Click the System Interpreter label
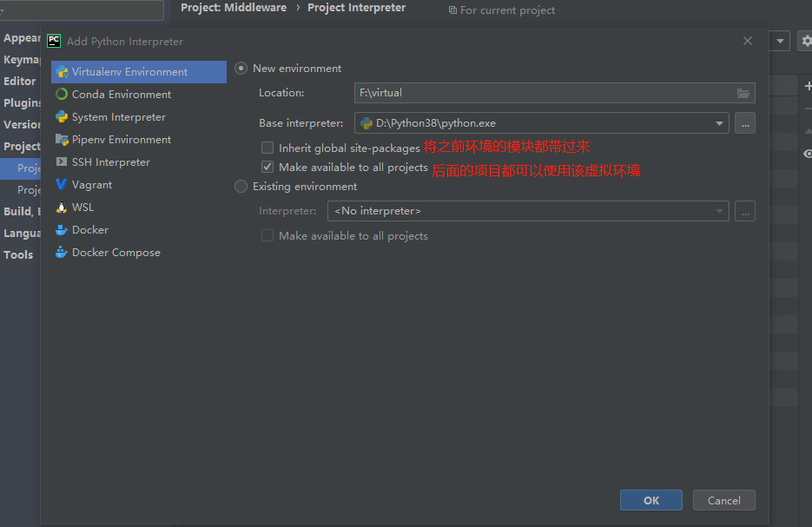The image size is (812, 527). 119,117
